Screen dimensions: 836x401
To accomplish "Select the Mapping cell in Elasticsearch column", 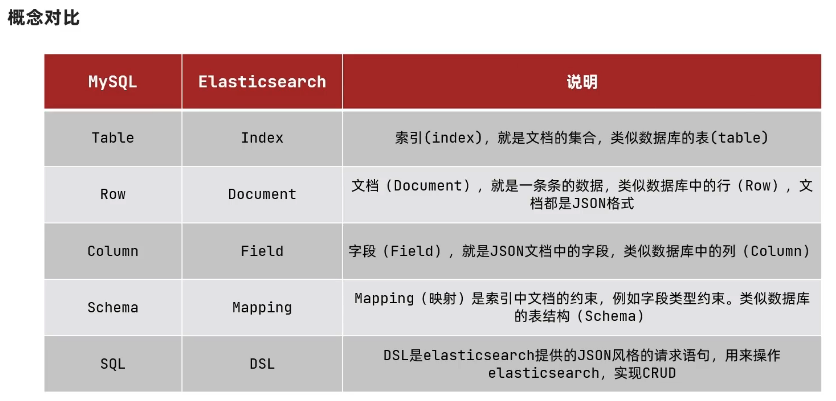I will pyautogui.click(x=262, y=307).
